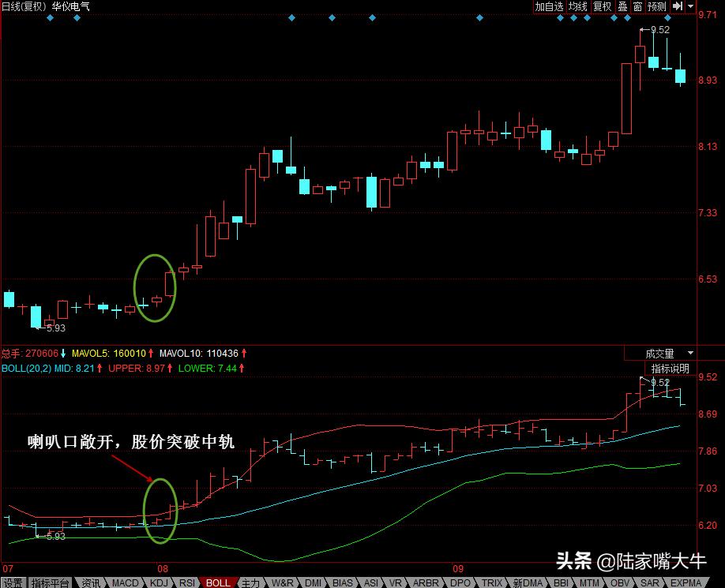This screenshot has width=725, height=588.
Task: Select the OBV indicator tab
Action: point(620,582)
